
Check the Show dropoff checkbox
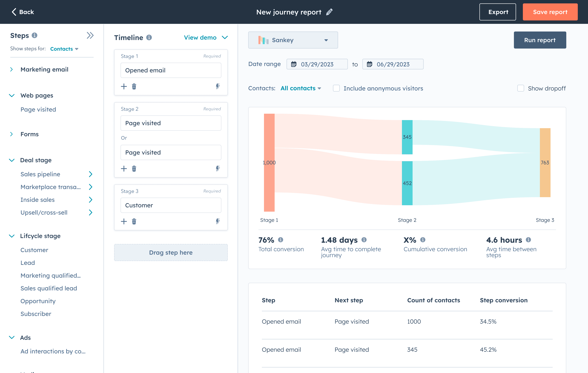[520, 88]
